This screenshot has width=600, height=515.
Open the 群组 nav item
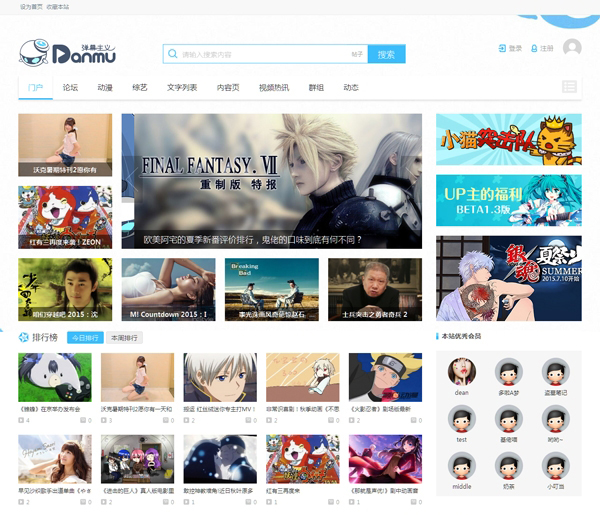tap(316, 88)
